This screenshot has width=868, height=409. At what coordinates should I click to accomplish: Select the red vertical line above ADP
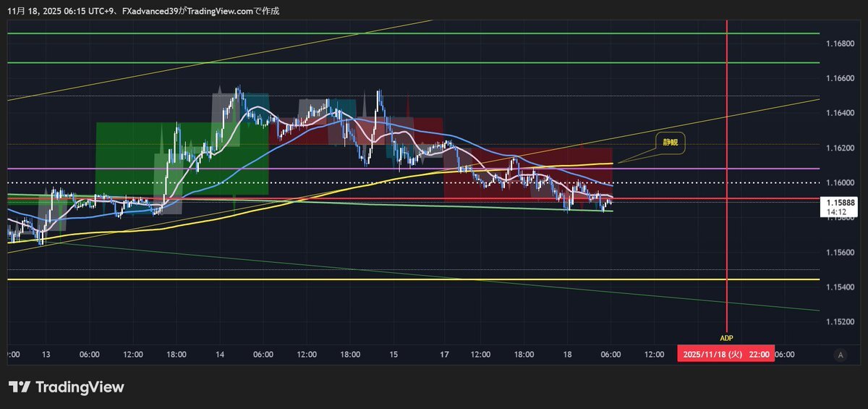[726, 172]
